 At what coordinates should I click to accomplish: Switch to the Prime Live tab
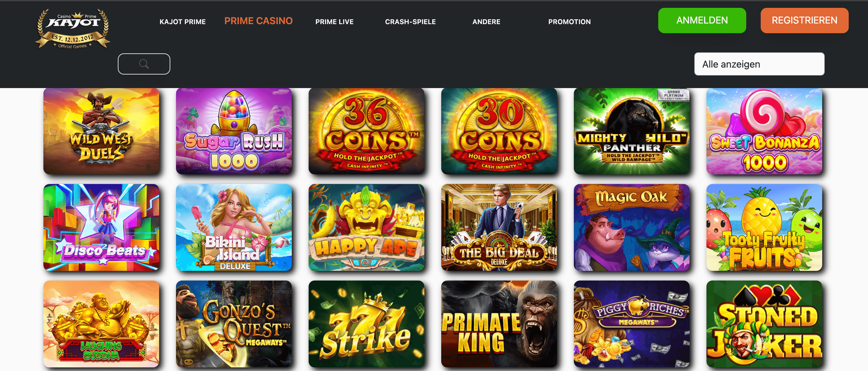pos(334,22)
